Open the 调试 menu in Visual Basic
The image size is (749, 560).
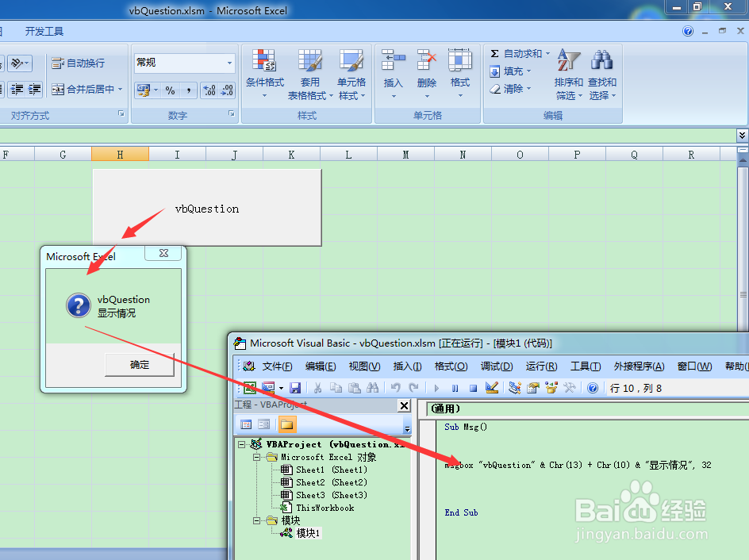(x=497, y=366)
